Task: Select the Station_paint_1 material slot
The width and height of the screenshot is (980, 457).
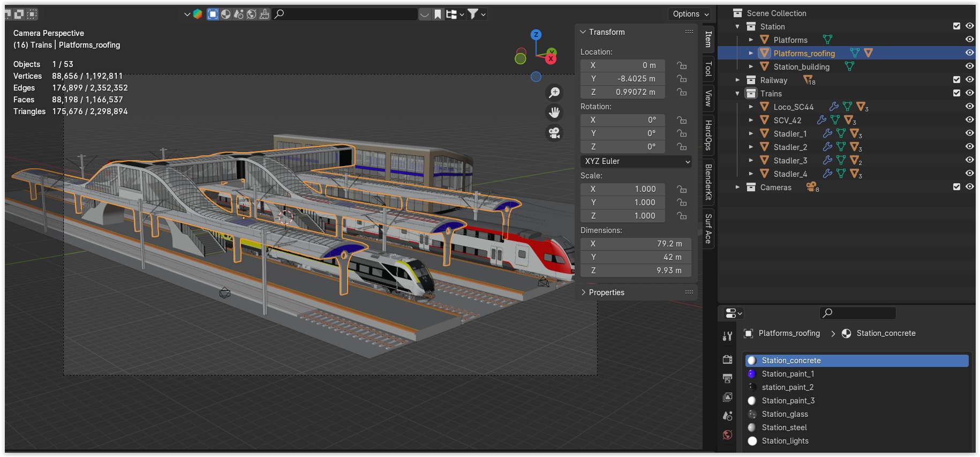Action: [856, 374]
